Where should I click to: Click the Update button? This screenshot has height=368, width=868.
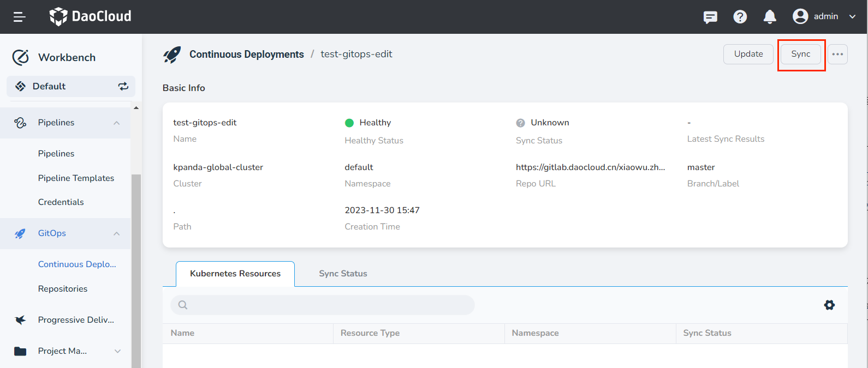tap(748, 54)
